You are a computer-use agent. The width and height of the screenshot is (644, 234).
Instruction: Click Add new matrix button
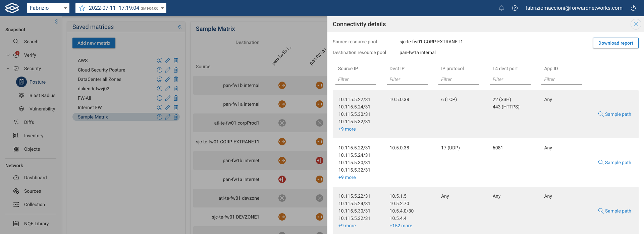(x=94, y=43)
